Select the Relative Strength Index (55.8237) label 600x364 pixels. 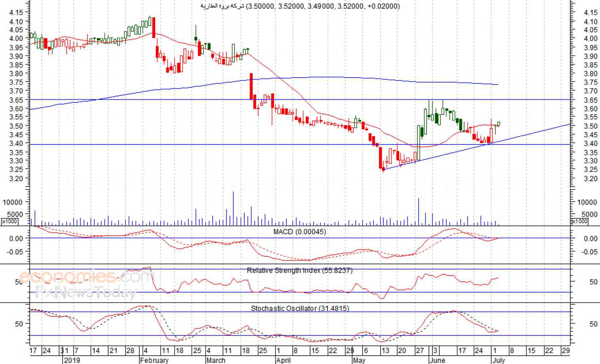click(300, 271)
